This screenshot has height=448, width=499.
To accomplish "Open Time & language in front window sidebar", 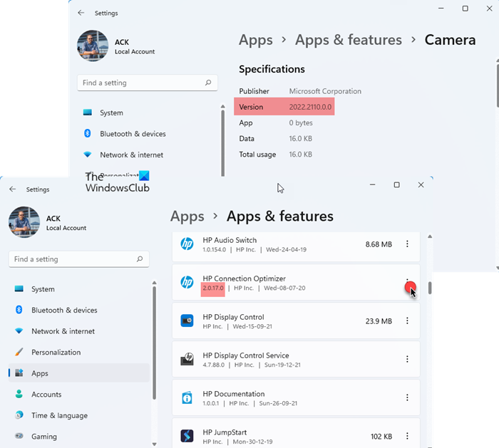I will click(x=59, y=415).
